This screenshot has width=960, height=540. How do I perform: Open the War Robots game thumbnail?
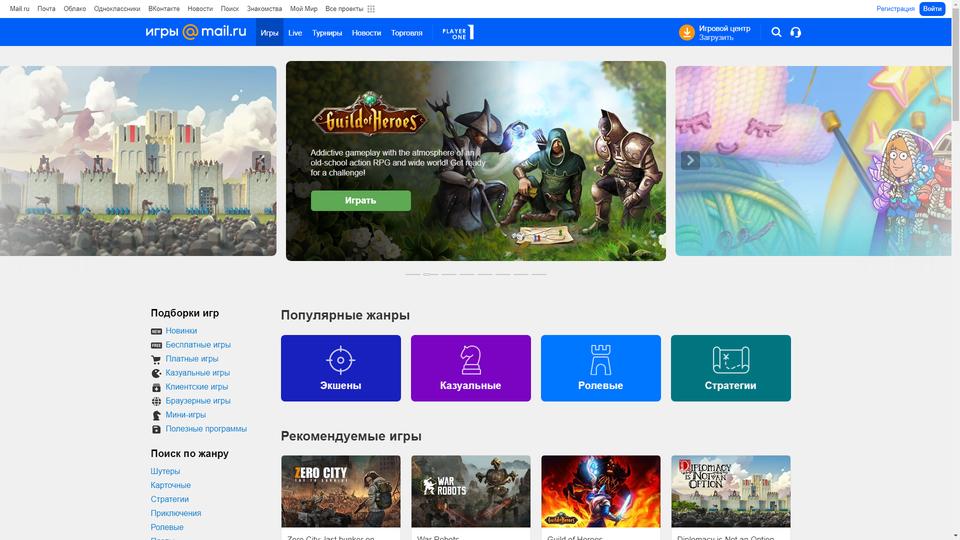coord(471,492)
